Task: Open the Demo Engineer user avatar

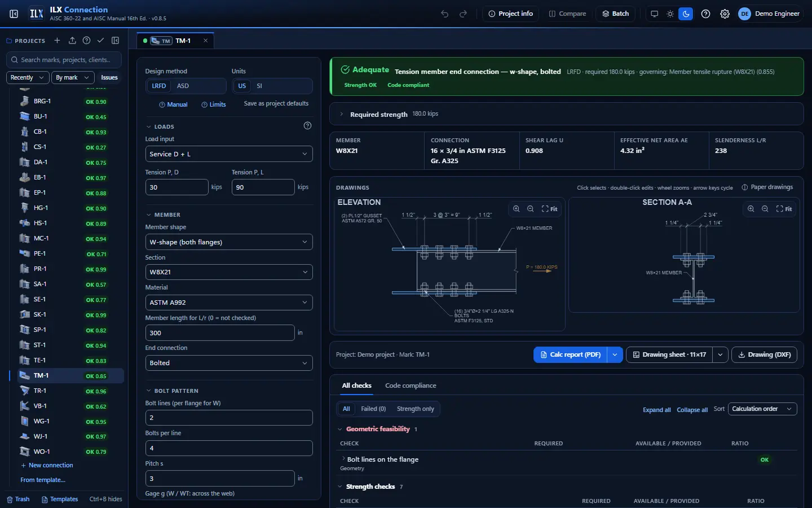Action: 745,14
